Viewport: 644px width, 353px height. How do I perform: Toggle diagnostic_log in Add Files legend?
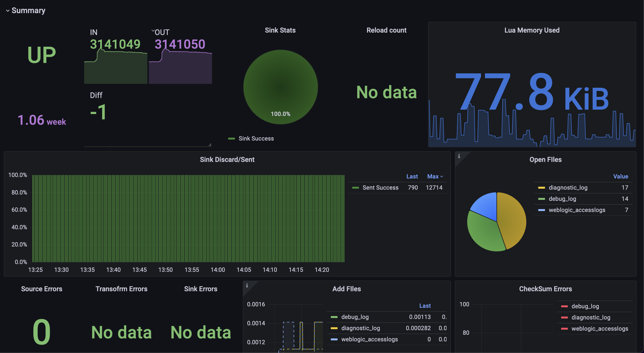[x=360, y=328]
